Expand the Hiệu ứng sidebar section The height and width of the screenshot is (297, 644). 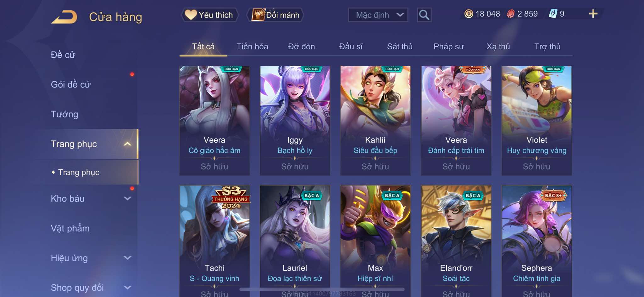click(x=127, y=258)
